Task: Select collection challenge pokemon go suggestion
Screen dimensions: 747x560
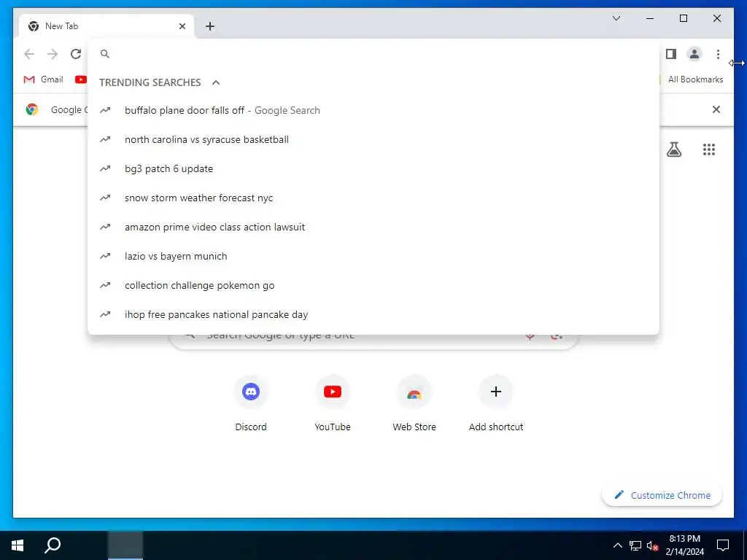Action: (373, 285)
